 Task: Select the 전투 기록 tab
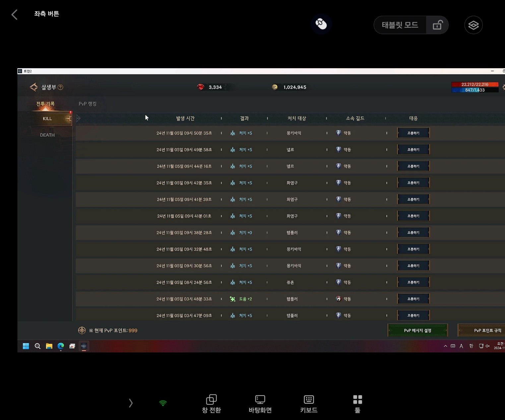(x=45, y=104)
